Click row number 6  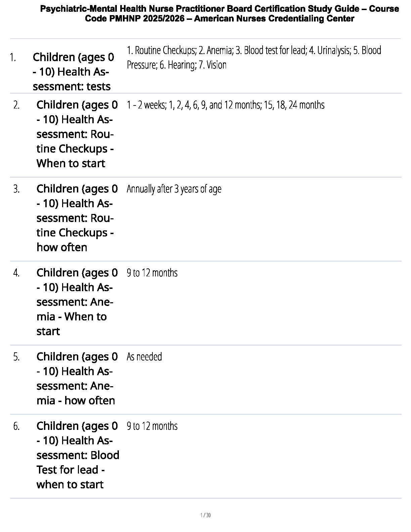point(16,426)
